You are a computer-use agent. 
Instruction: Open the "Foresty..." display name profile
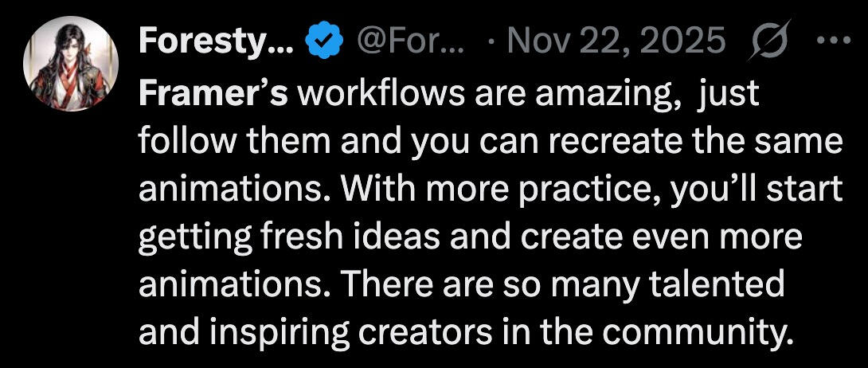[217, 41]
